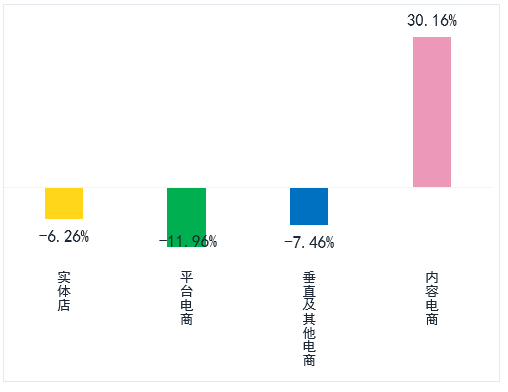Viewport: 508px width, 392px height.
Task: Click the green 平台电商 bar
Action: (x=186, y=217)
